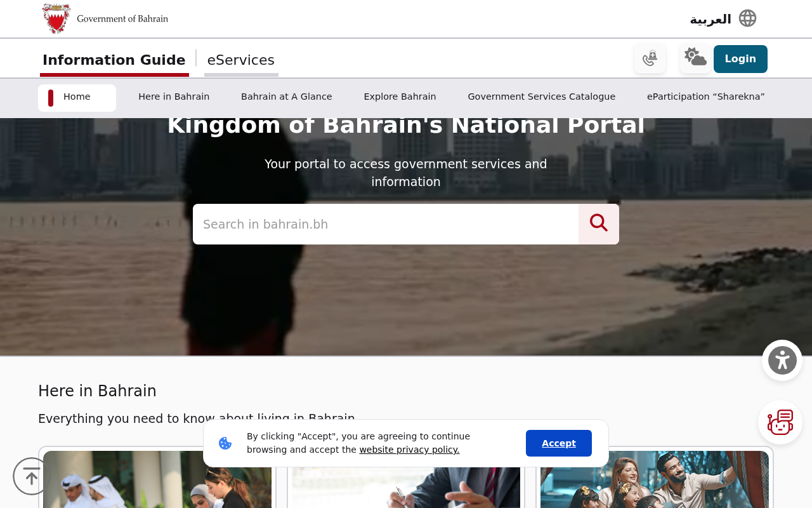The image size is (812, 508).
Task: Switch to the eServices tab
Action: [x=241, y=60]
